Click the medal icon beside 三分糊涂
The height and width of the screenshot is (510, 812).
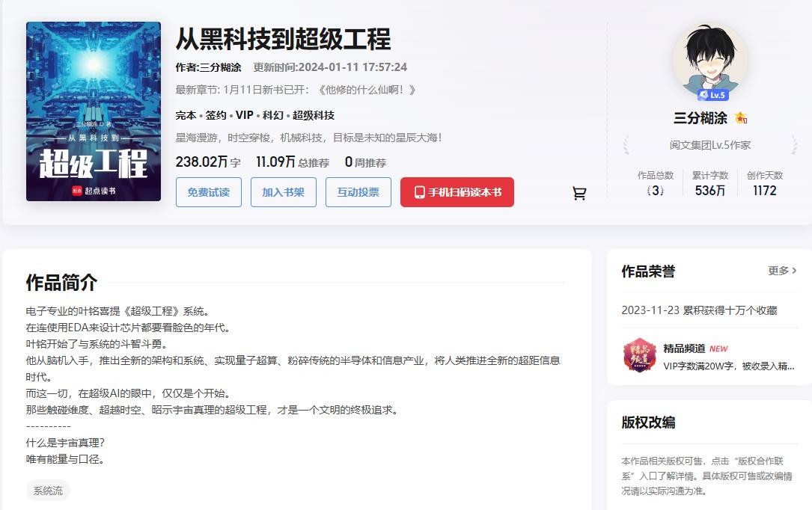tap(741, 118)
